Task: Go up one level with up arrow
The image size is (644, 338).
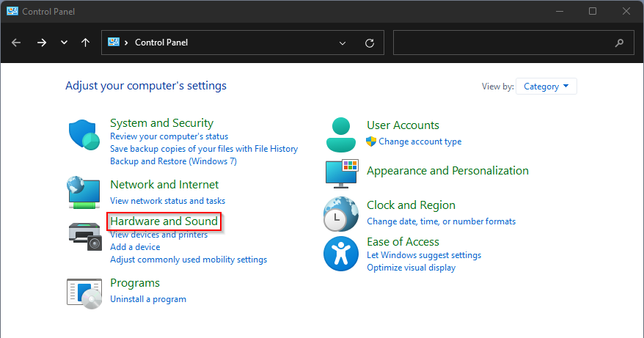Action: click(85, 43)
